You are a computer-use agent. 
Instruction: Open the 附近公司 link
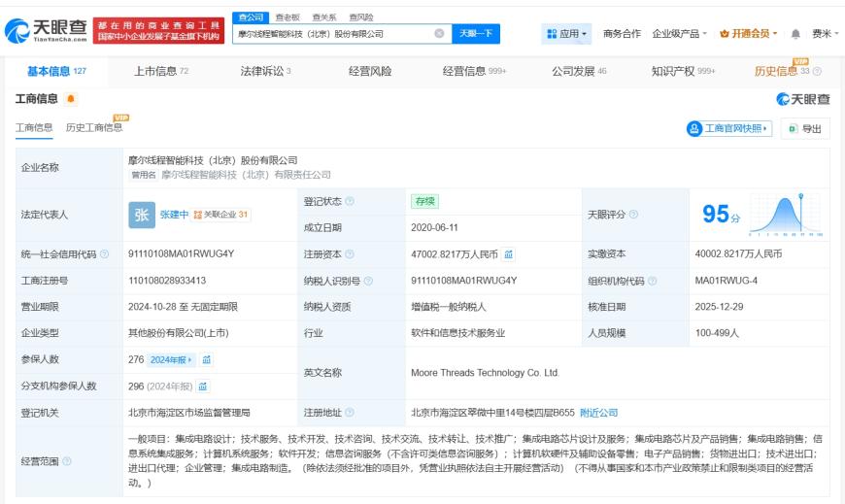(598, 413)
